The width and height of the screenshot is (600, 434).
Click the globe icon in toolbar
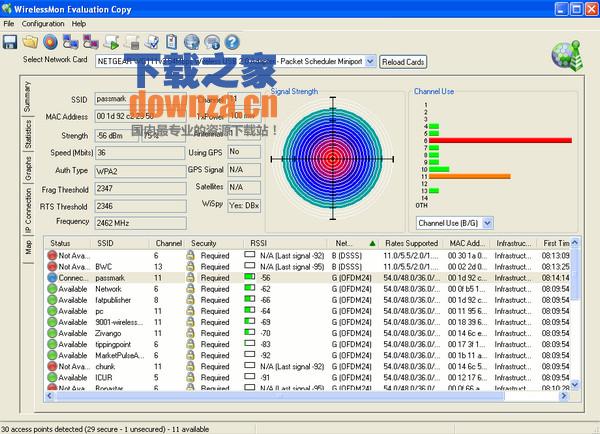[192, 42]
